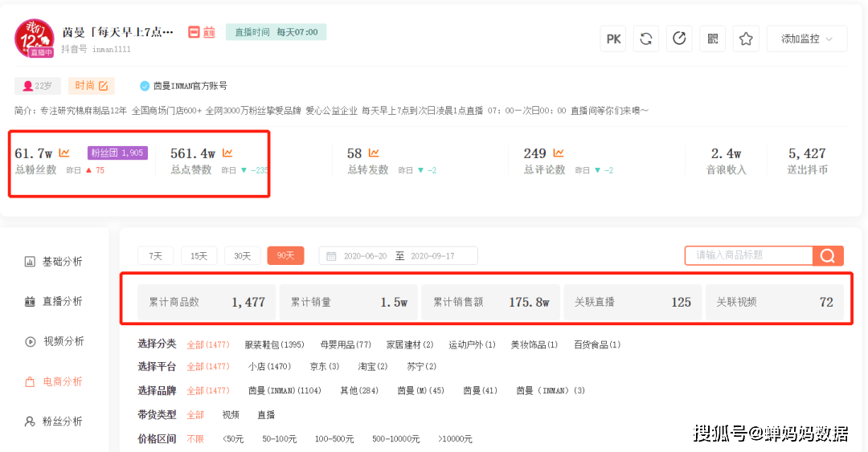The width and height of the screenshot is (868, 452).
Task: Click the PK compare button
Action: click(612, 39)
